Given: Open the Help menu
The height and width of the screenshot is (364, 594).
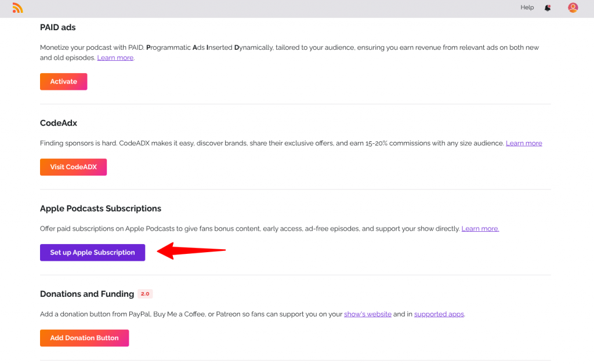Looking at the screenshot, I should pyautogui.click(x=527, y=8).
